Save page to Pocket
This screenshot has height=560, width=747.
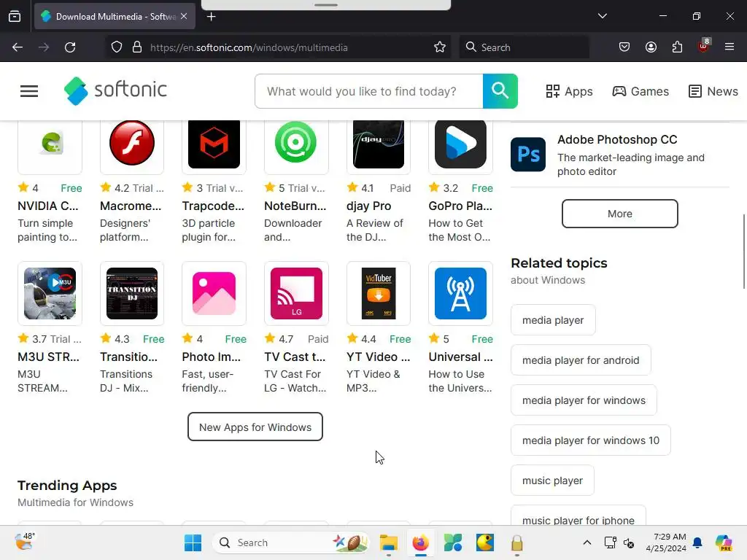point(624,47)
